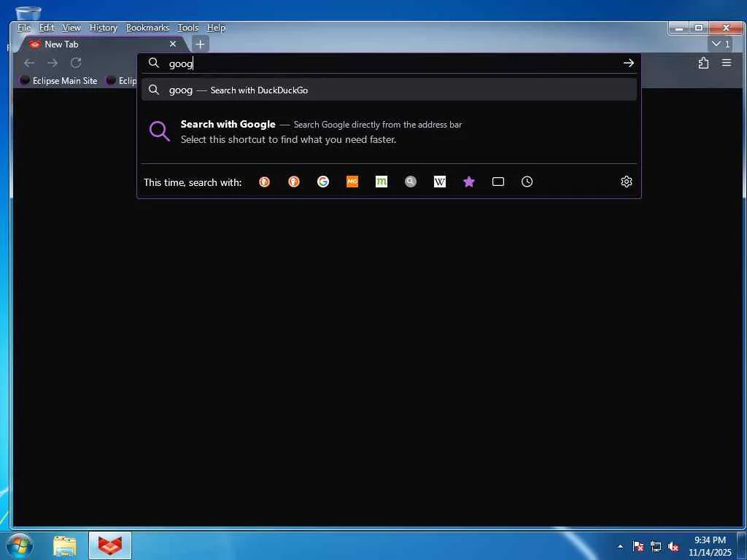747x560 pixels.
Task: Go back with the back arrow
Action: 29,63
